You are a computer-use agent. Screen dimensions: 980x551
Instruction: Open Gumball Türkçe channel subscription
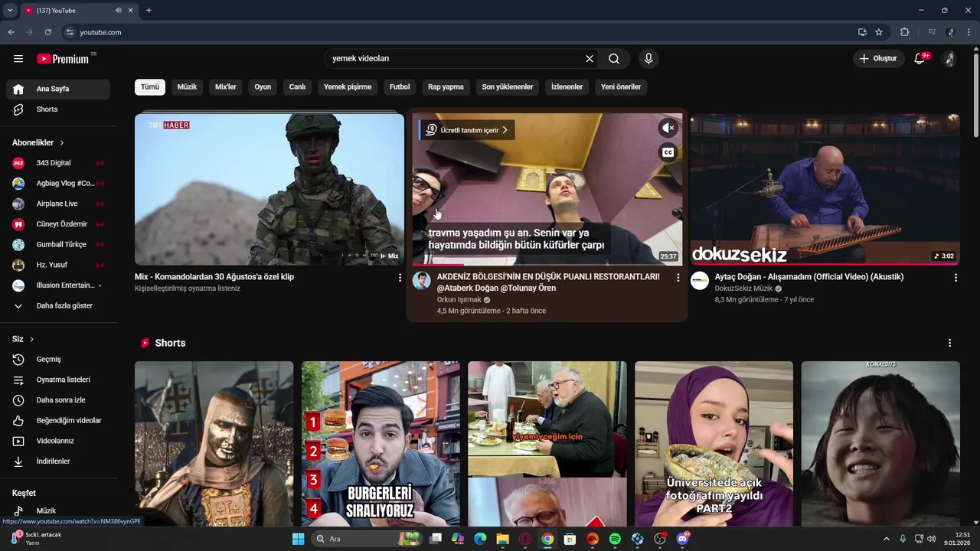click(58, 244)
